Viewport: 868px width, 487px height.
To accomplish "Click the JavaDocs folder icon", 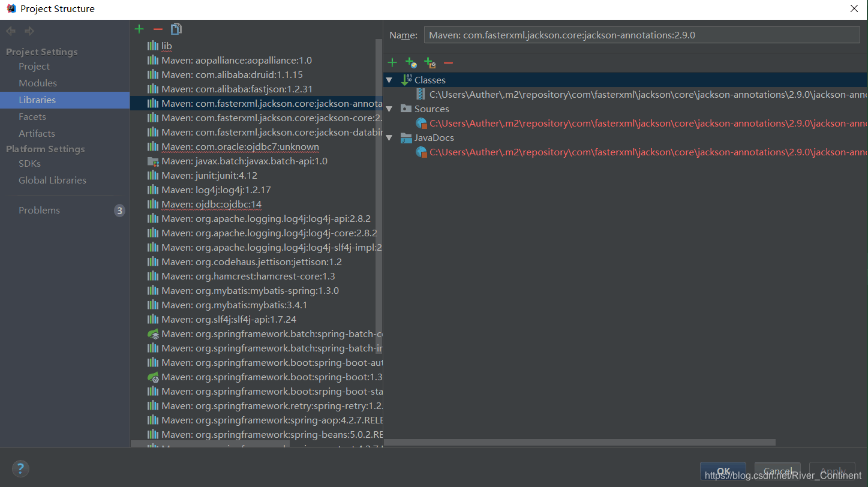I will coord(406,137).
